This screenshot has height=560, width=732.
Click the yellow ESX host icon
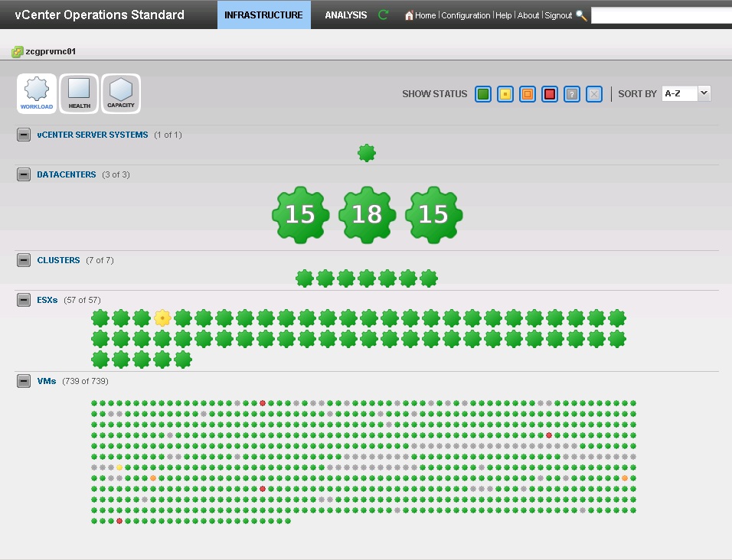pyautogui.click(x=162, y=318)
